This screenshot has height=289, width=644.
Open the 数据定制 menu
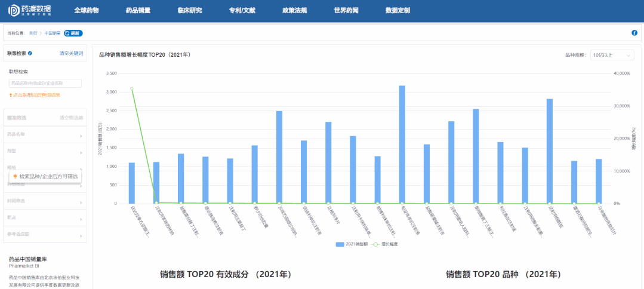[398, 11]
